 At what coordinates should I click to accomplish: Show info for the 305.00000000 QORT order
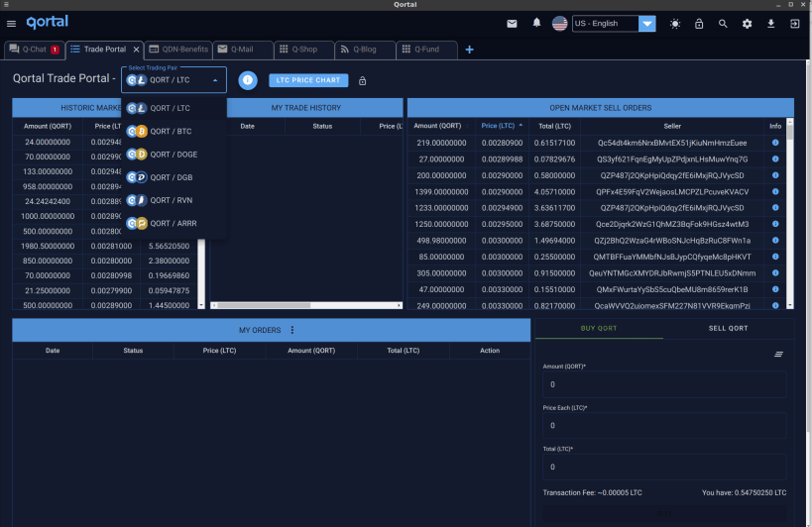point(775,272)
